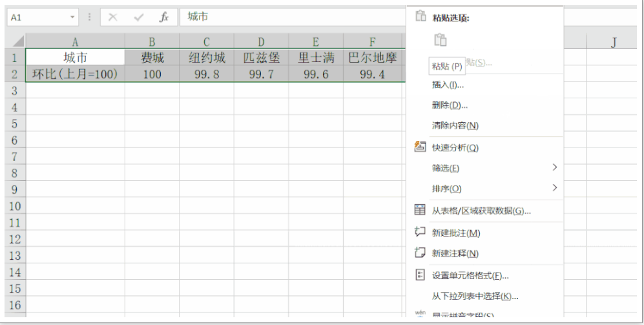Screen dimensions: 644x325
Task: Click the Quick Analysis icon in context menu
Action: (x=420, y=147)
